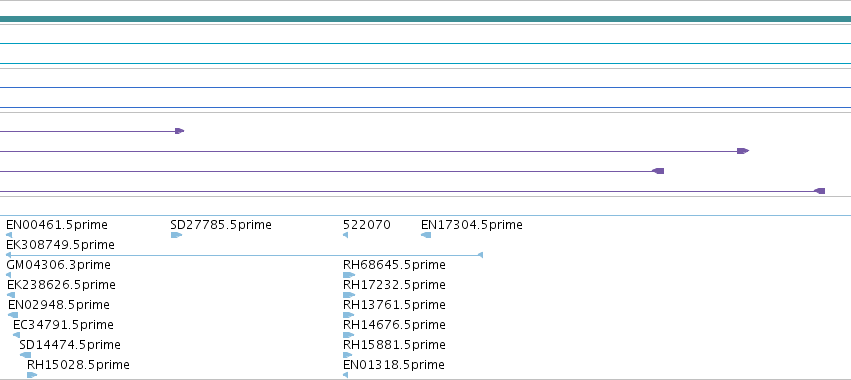851x380 pixels.
Task: Click the EN00461.5prime arrow glyph
Action: click(x=9, y=235)
